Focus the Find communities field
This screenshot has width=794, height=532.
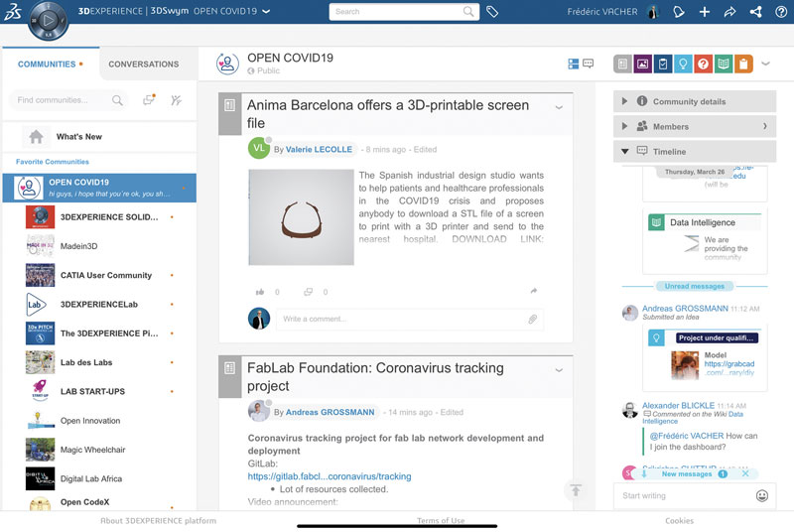click(68, 100)
